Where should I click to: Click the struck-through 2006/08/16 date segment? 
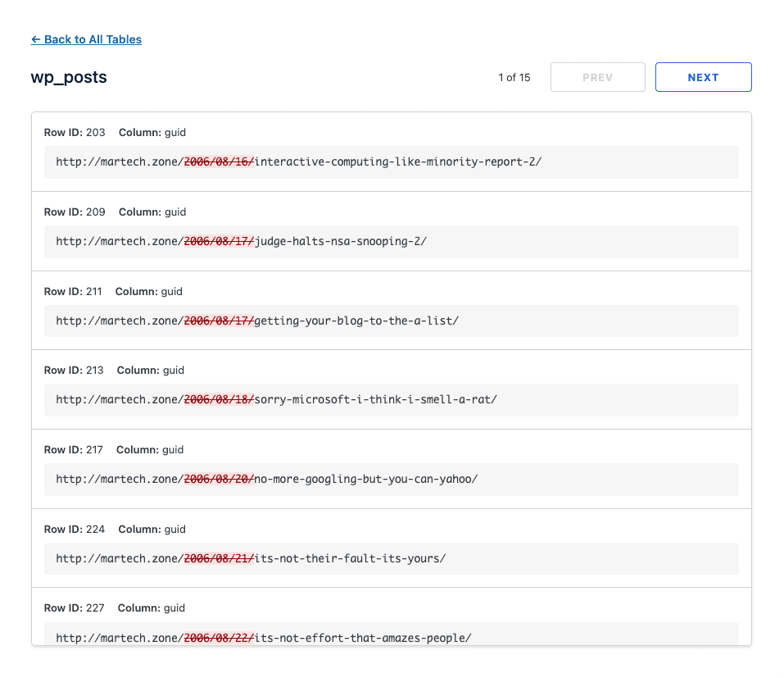click(219, 162)
